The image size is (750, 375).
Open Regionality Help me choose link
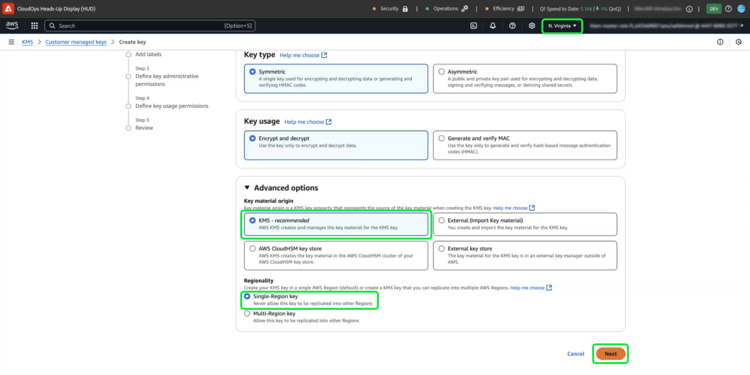(x=531, y=288)
